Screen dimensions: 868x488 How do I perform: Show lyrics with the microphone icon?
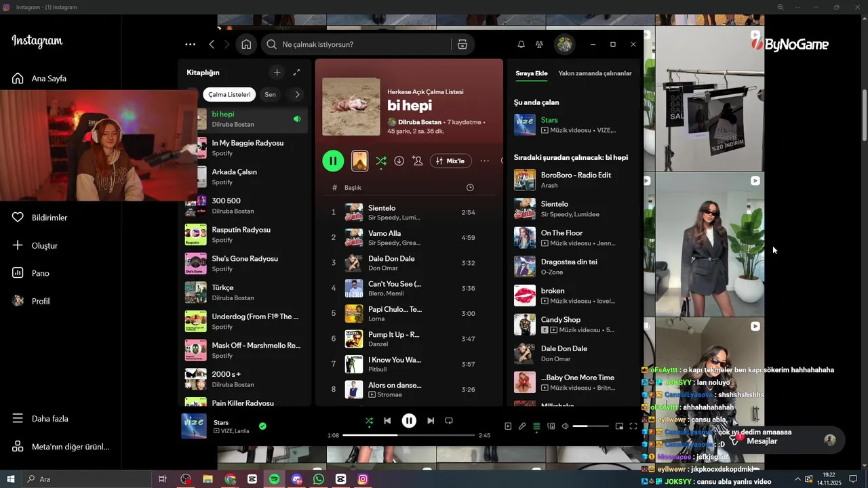pos(522,426)
